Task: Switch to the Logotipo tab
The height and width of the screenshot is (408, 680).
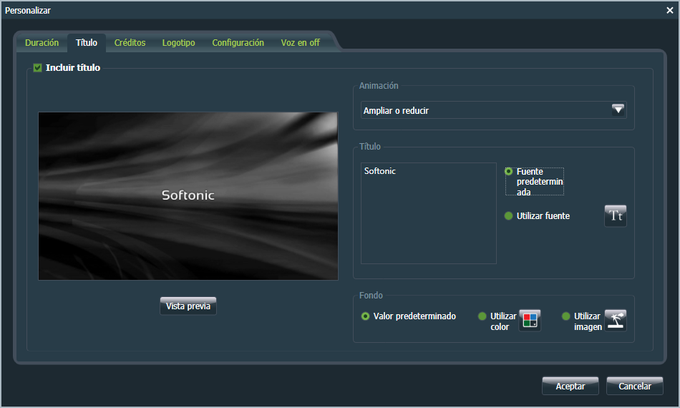Action: [179, 43]
